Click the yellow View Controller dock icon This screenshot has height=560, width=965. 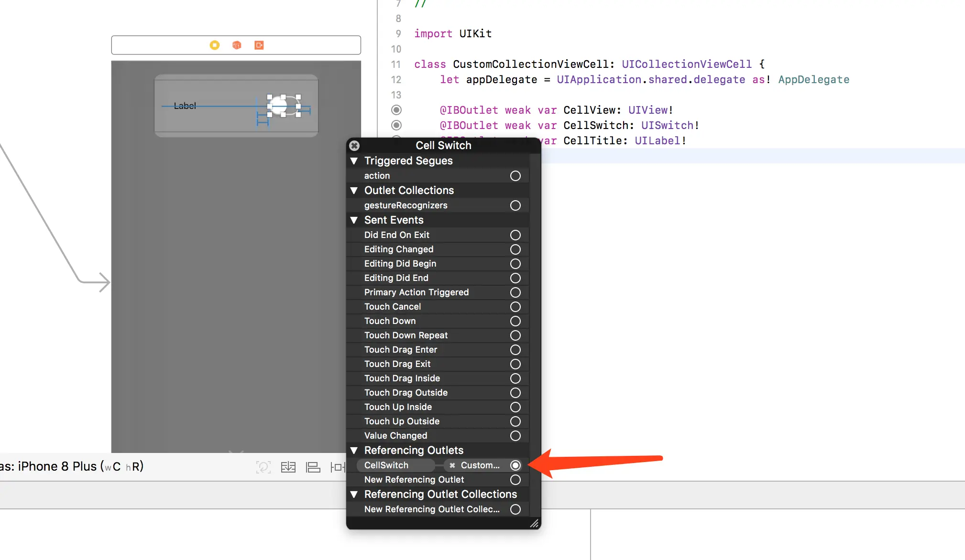point(215,45)
